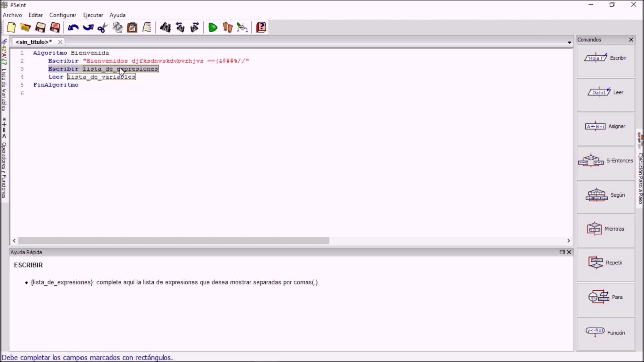Screen dimensions: 644x362
Task: Close the Comandos panel
Action: (631, 40)
